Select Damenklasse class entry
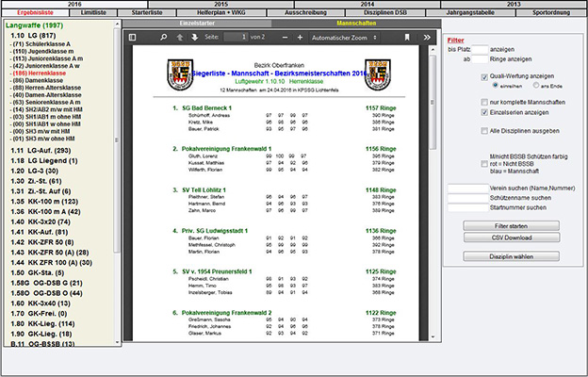The image size is (588, 377). pos(37,80)
